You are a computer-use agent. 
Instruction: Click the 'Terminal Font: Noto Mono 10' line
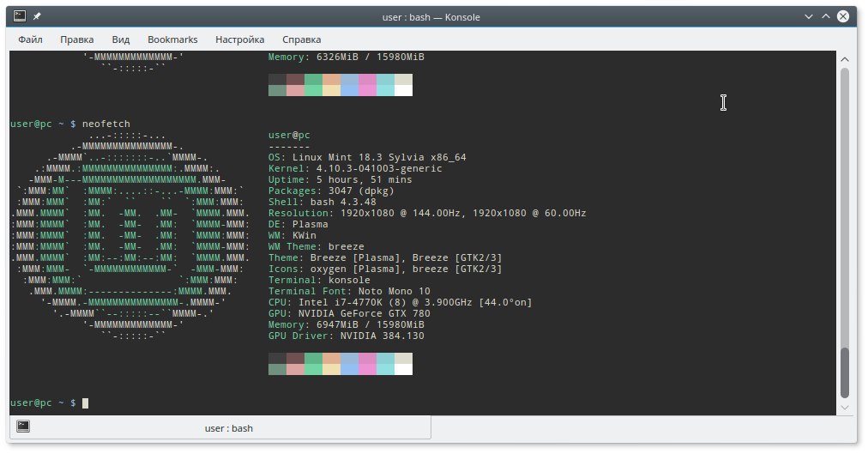pos(349,291)
